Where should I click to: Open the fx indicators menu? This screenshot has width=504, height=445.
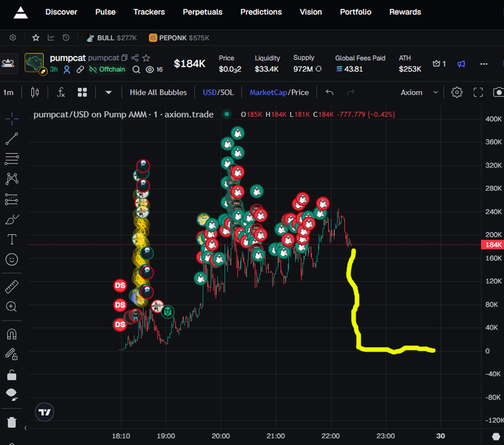[x=61, y=93]
